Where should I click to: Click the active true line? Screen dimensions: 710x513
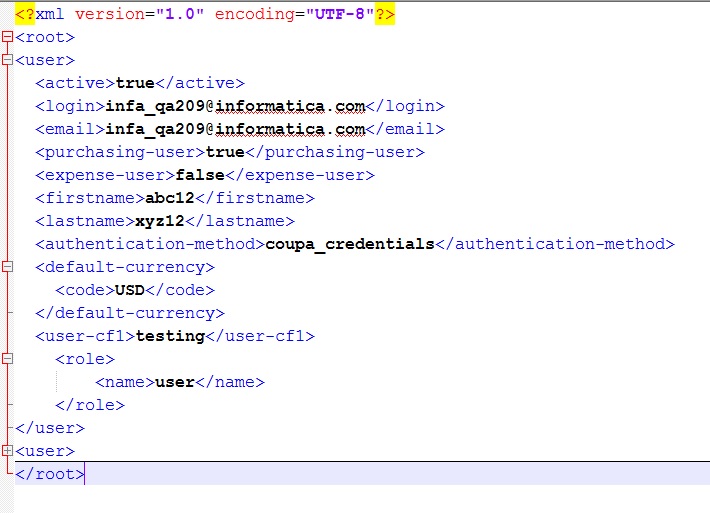tap(140, 83)
